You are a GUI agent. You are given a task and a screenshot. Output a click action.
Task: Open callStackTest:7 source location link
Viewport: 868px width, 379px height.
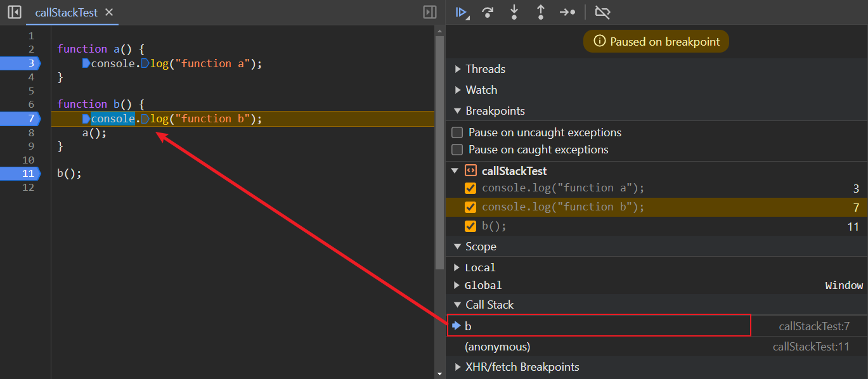pos(813,326)
